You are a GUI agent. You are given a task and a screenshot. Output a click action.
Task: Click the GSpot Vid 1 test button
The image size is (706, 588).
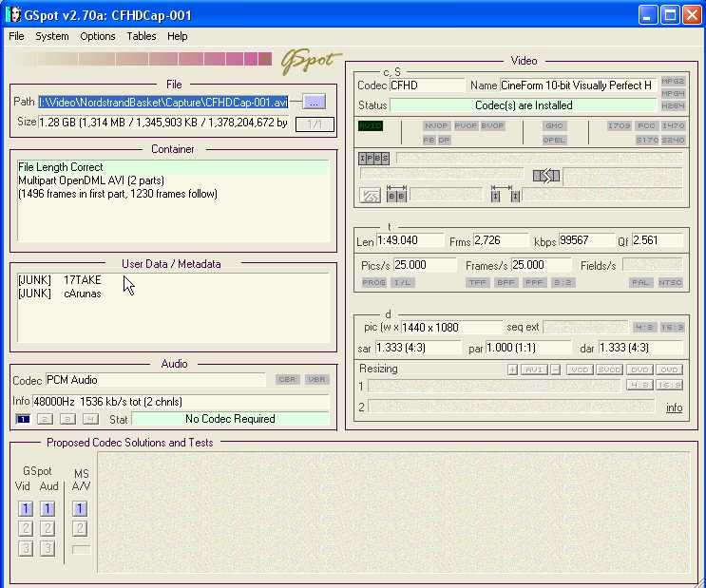coord(25,509)
